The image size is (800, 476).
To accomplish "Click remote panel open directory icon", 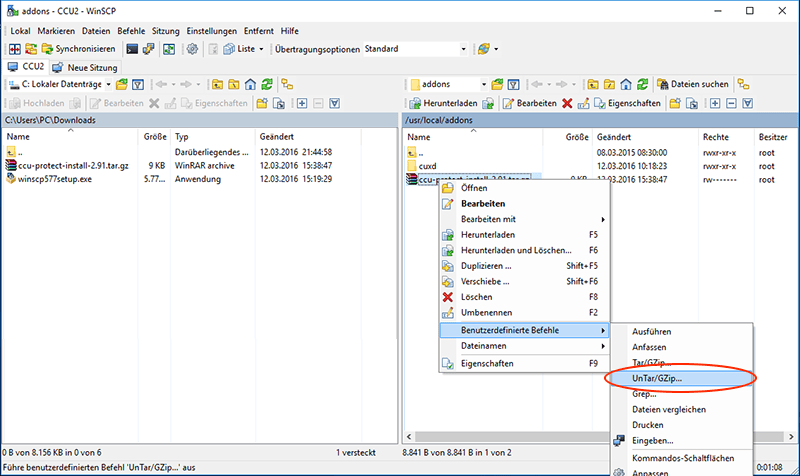I will [497, 84].
